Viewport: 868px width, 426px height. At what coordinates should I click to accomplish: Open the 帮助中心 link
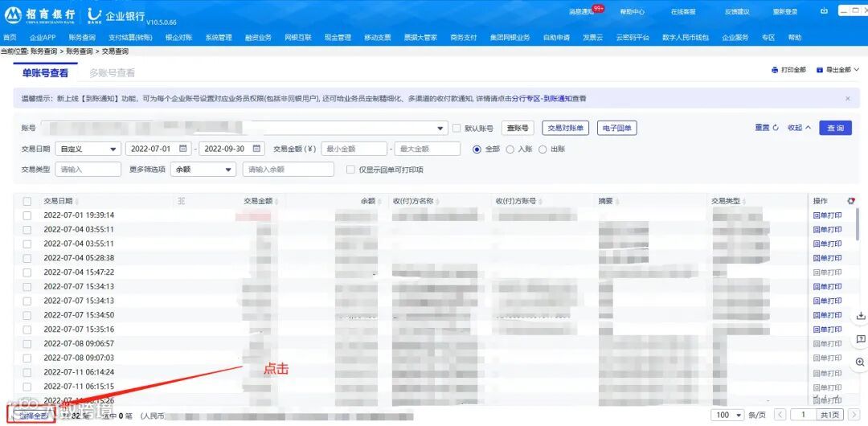tap(633, 11)
